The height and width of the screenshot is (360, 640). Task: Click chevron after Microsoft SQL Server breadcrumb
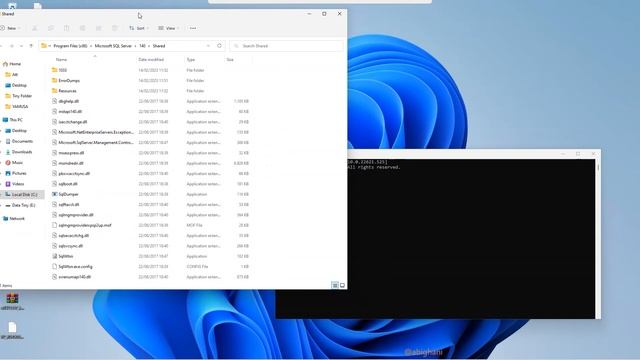(x=136, y=46)
